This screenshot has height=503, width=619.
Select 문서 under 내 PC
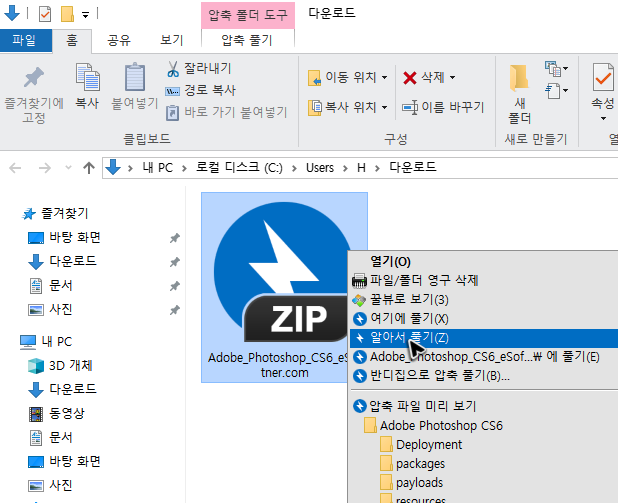pos(51,437)
